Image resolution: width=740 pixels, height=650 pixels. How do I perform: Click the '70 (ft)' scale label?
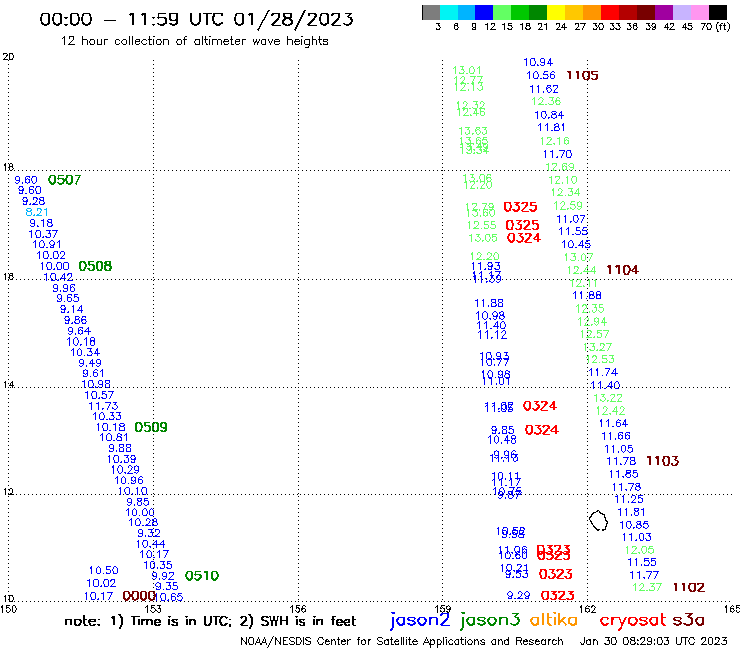(715, 26)
